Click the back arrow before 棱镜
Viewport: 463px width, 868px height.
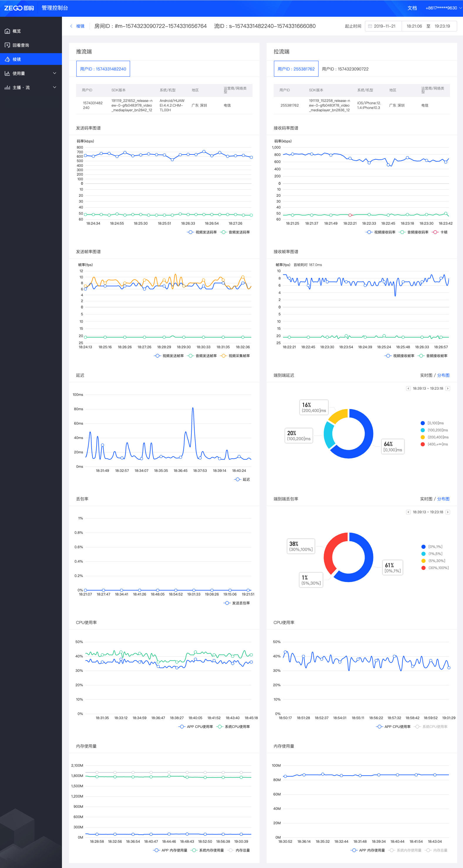(x=71, y=26)
